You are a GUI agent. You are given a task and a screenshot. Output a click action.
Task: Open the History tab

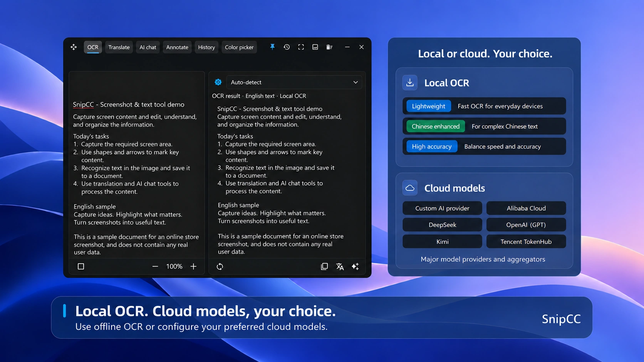click(x=206, y=47)
